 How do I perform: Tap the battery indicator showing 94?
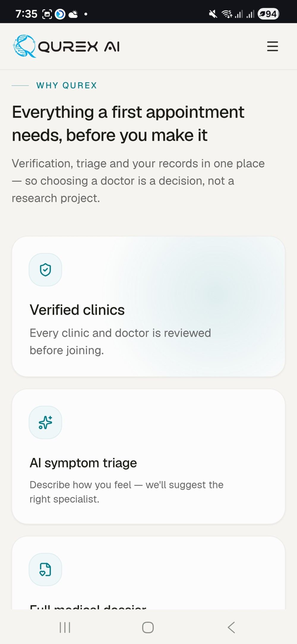click(268, 14)
